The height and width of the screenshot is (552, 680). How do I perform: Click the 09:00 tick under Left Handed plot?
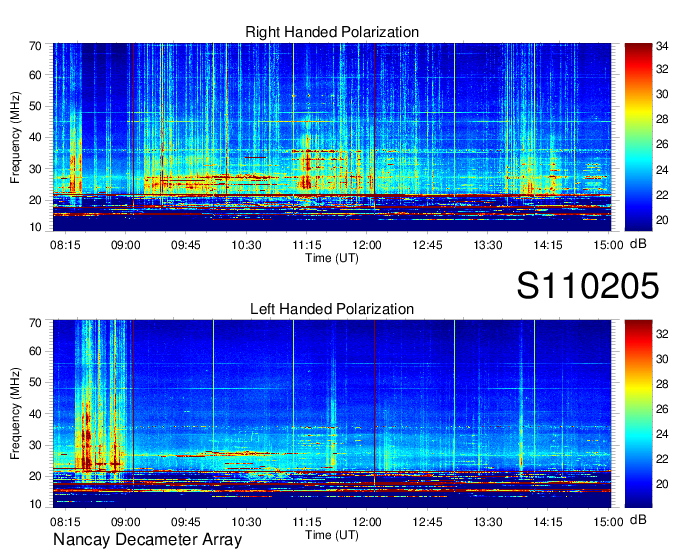125,521
